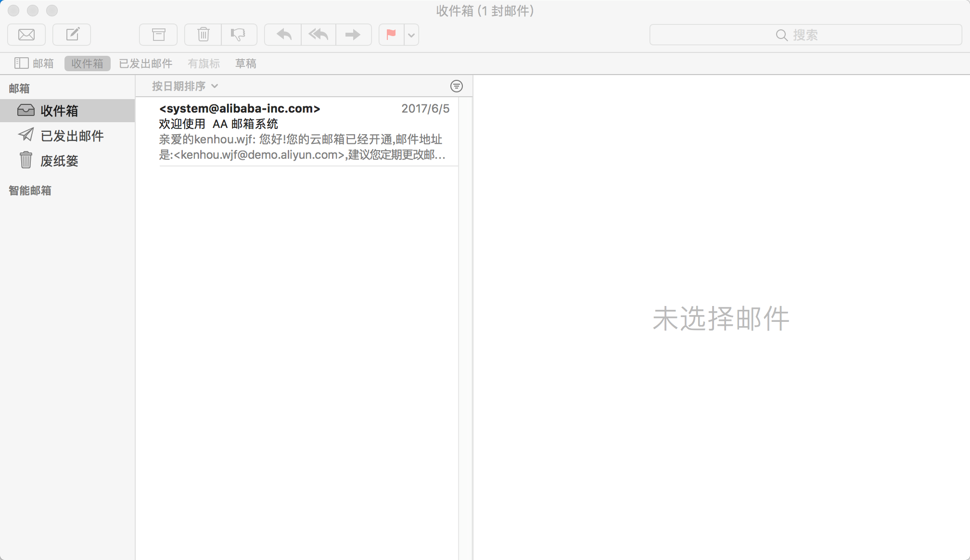Click the double-arrow Reply All icon

[319, 35]
